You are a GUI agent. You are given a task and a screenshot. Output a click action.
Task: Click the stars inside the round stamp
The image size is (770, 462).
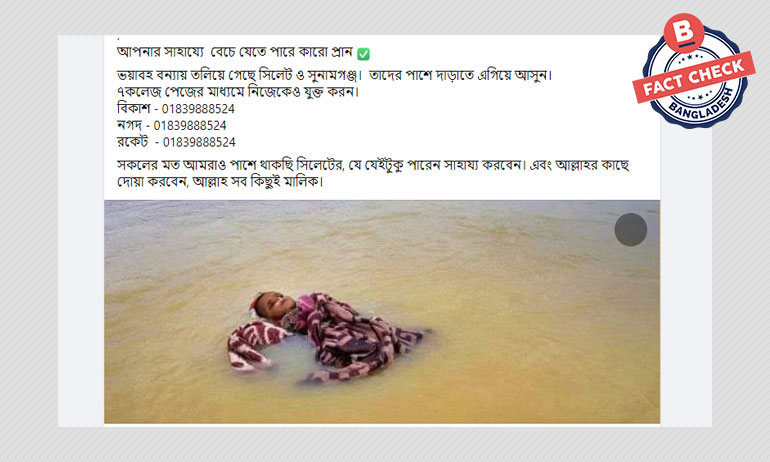point(690,58)
